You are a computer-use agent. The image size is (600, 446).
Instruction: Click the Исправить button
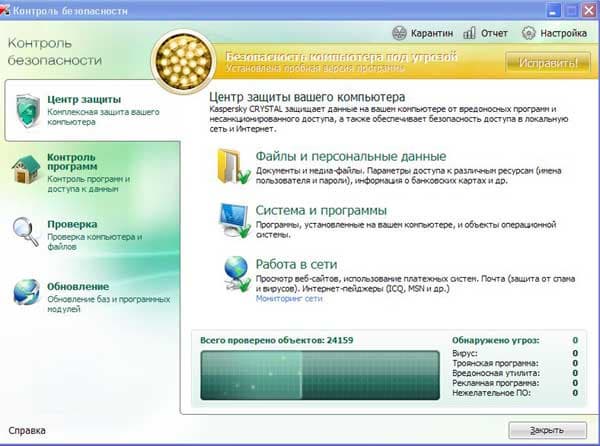(x=548, y=62)
